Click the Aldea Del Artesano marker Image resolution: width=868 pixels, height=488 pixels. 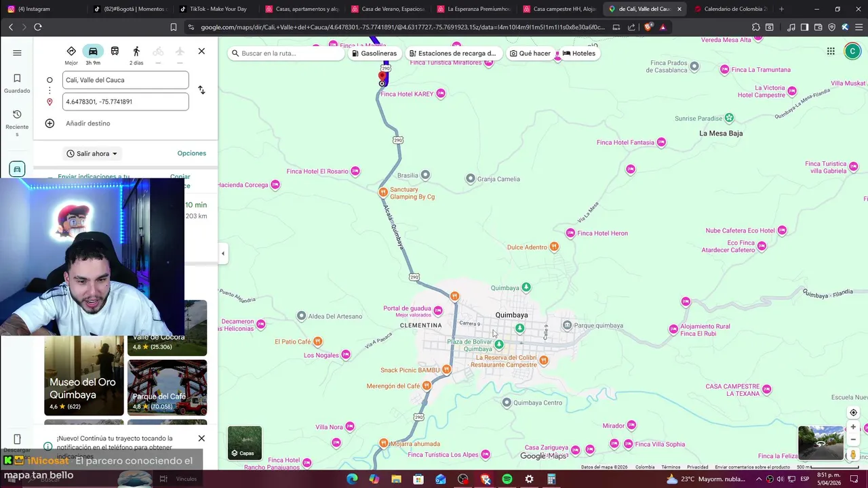[x=302, y=316]
